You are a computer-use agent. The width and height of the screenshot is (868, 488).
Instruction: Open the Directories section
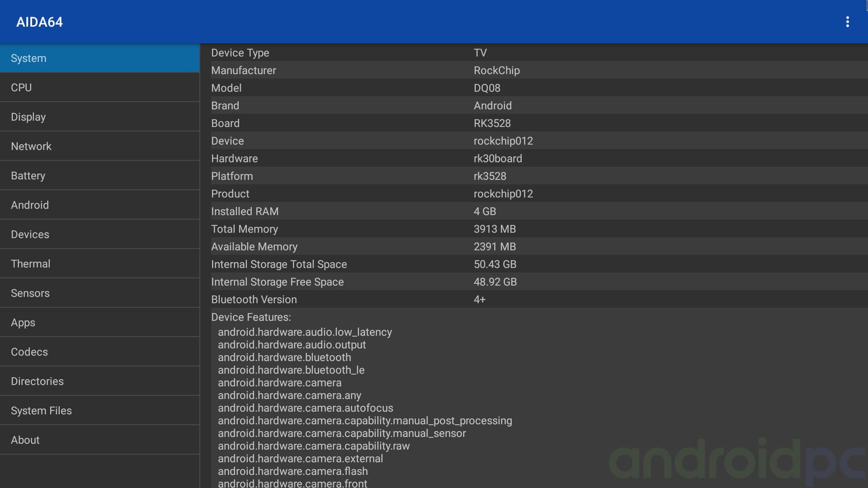point(99,381)
